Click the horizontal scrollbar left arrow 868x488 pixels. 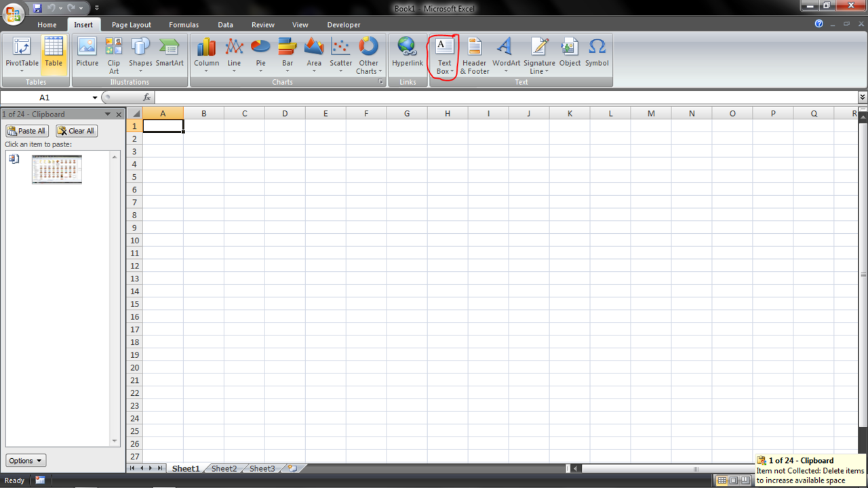(x=576, y=468)
